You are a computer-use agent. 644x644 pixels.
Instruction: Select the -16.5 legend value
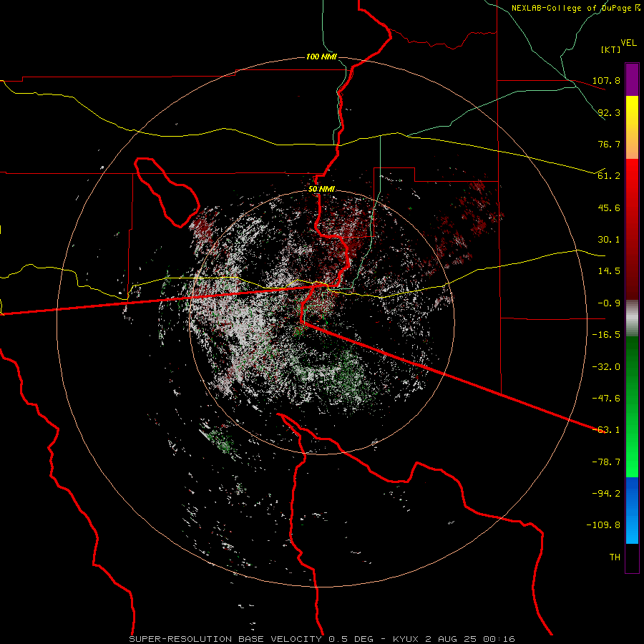606,335
